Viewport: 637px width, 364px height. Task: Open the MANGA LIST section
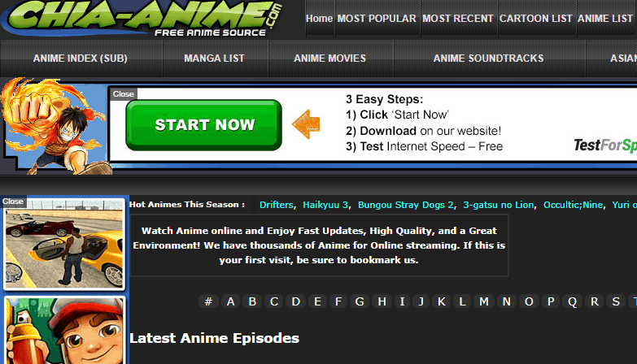[214, 58]
